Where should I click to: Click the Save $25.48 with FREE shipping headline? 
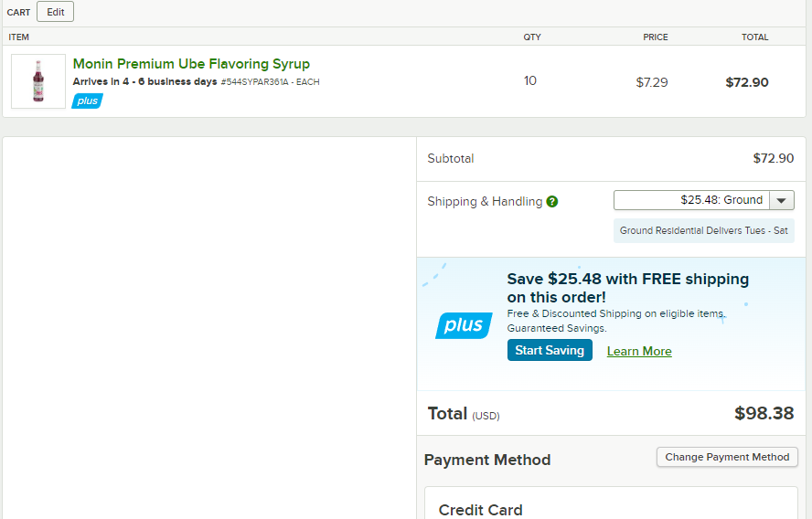627,288
